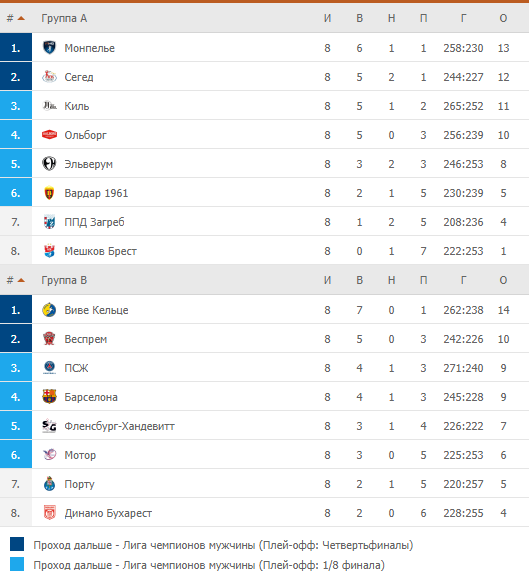This screenshot has height=580, width=529.
Task: Click the Вардар 1961 crest icon
Action: (x=49, y=193)
